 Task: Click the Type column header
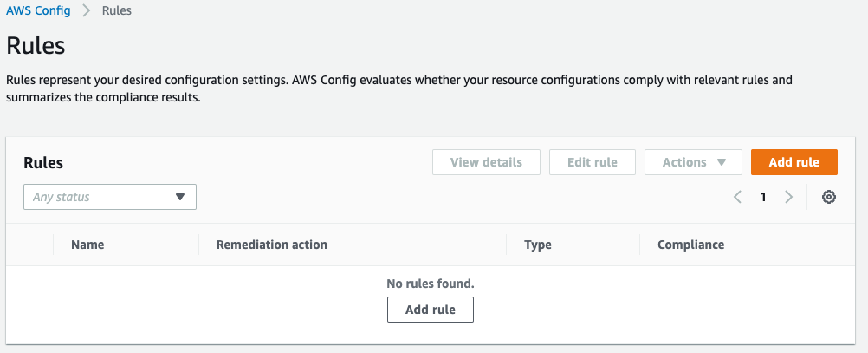538,245
